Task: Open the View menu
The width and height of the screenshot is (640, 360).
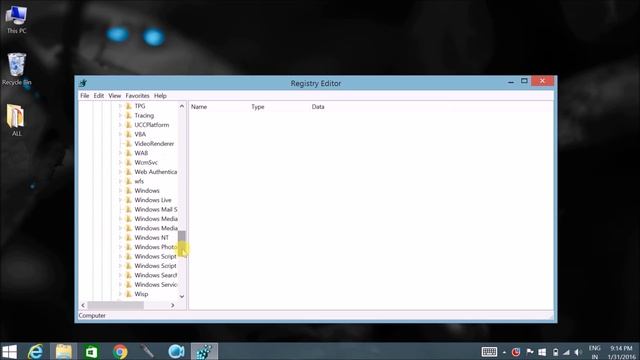Action: [115, 96]
